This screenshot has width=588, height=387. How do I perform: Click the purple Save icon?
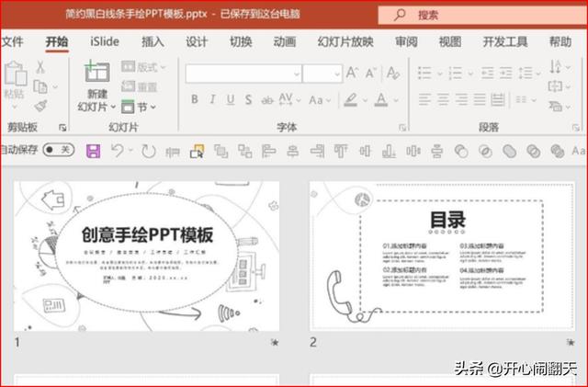click(x=92, y=150)
